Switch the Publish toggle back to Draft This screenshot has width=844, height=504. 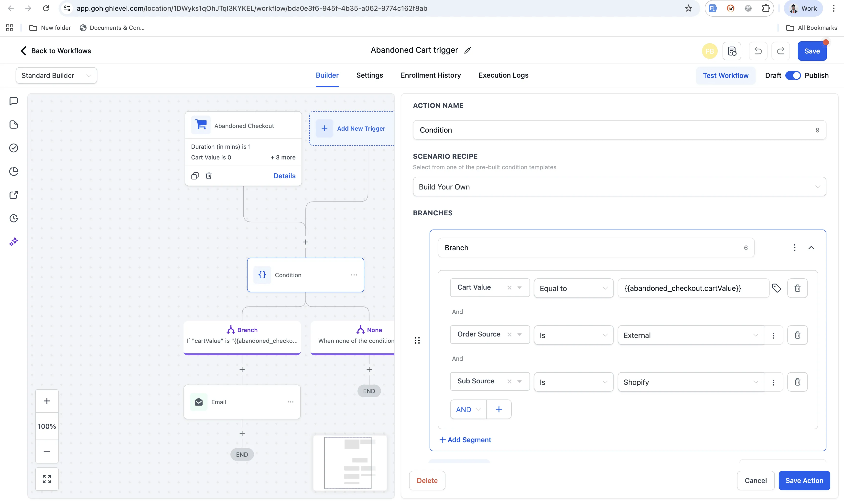click(793, 75)
